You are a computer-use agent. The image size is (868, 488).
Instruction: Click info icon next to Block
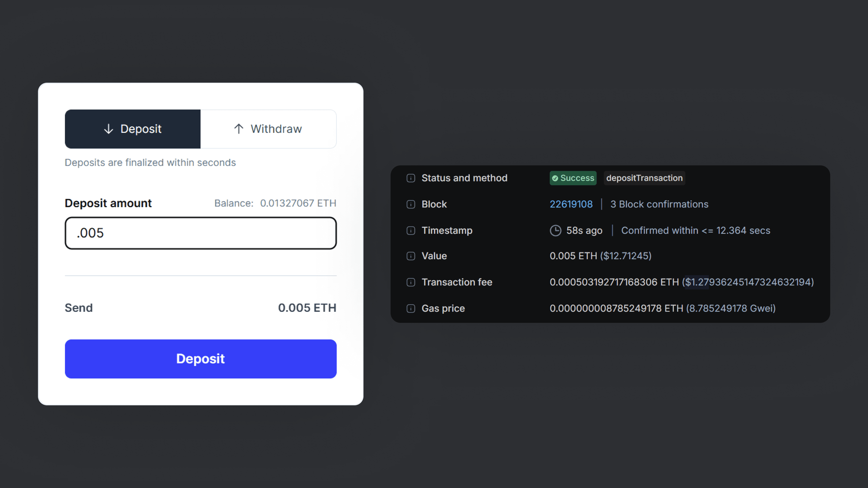410,204
